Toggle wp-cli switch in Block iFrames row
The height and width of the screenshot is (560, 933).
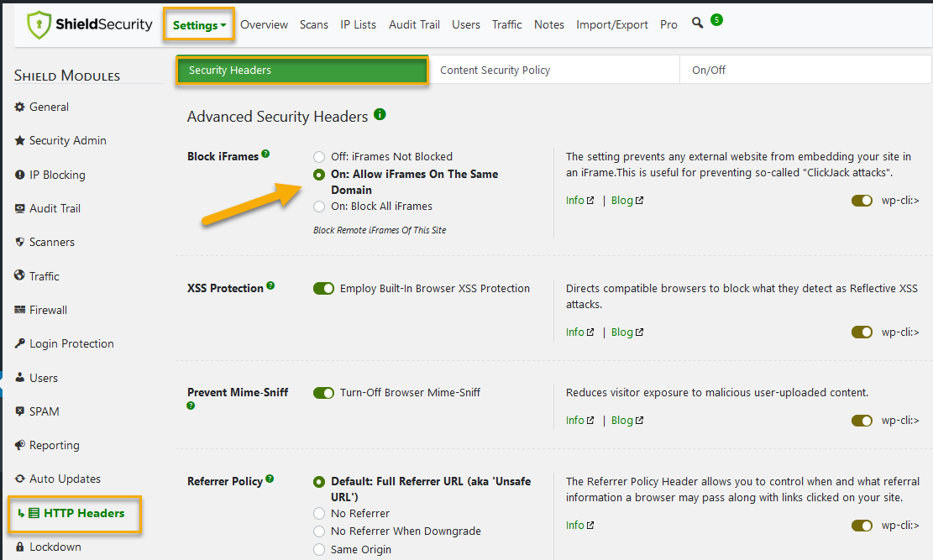point(862,201)
